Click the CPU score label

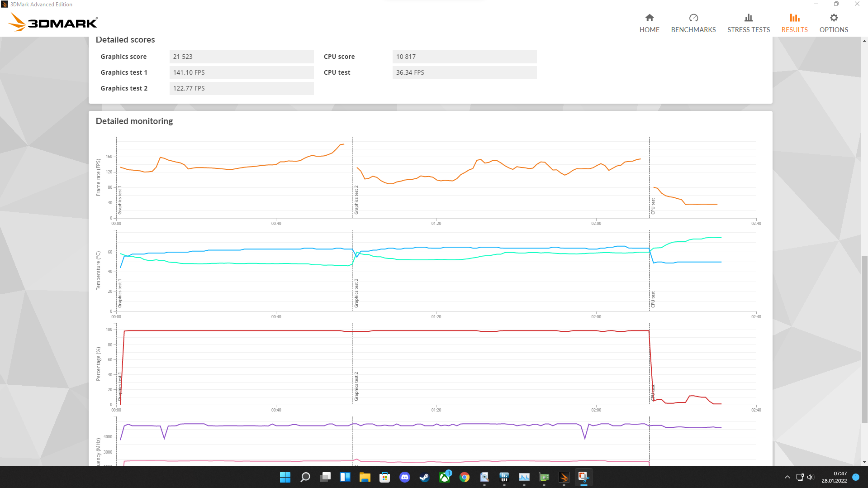[339, 57]
